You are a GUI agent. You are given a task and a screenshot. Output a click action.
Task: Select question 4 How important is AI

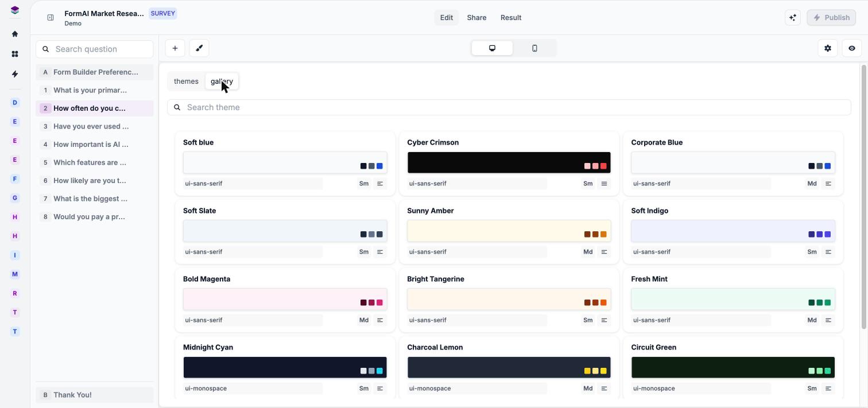point(95,145)
